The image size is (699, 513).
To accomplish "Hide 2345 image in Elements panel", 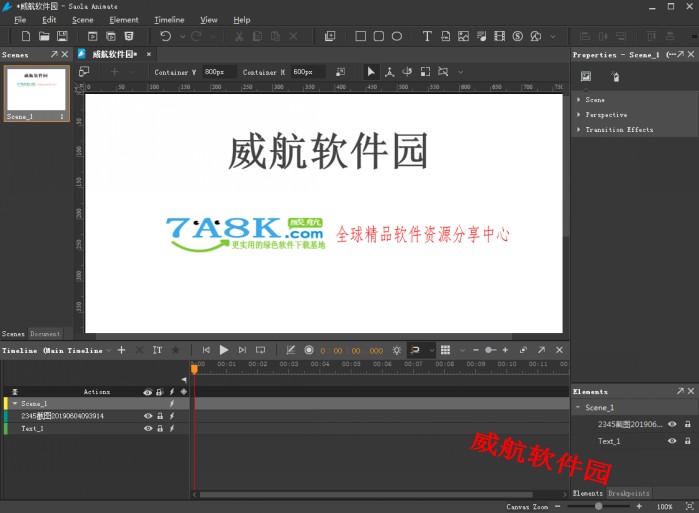I will 672,424.
